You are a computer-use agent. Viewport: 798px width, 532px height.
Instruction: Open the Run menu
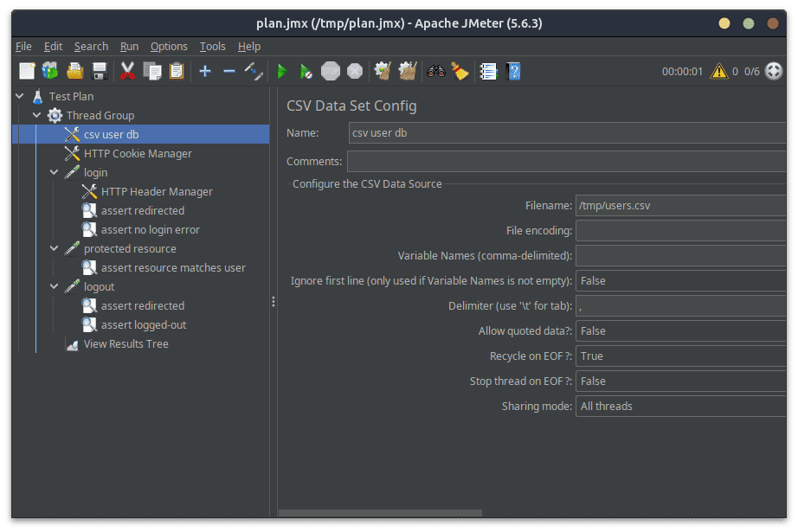[x=129, y=46]
